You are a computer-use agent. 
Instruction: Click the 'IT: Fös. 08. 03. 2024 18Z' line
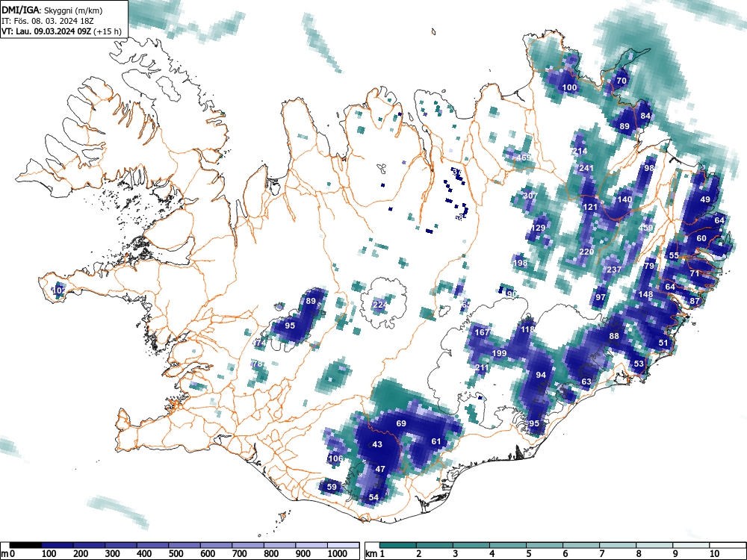coord(48,21)
